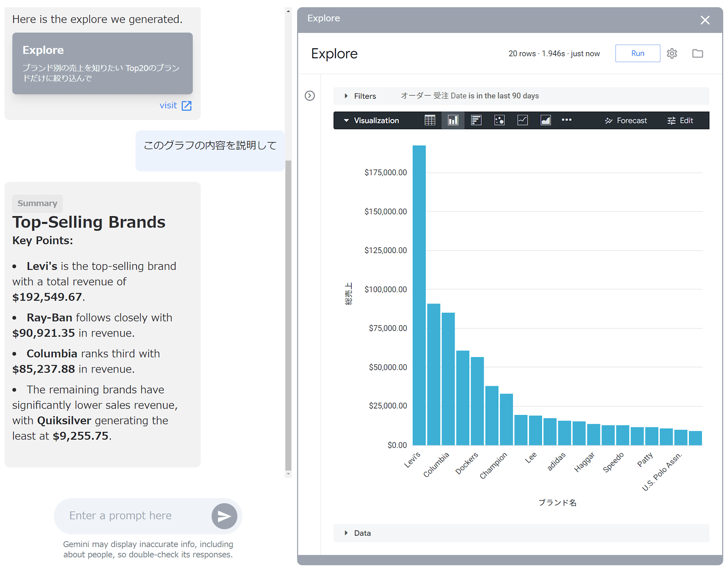This screenshot has height=568, width=728.
Task: Click the 'Patty' axis label
Action: pos(645,460)
